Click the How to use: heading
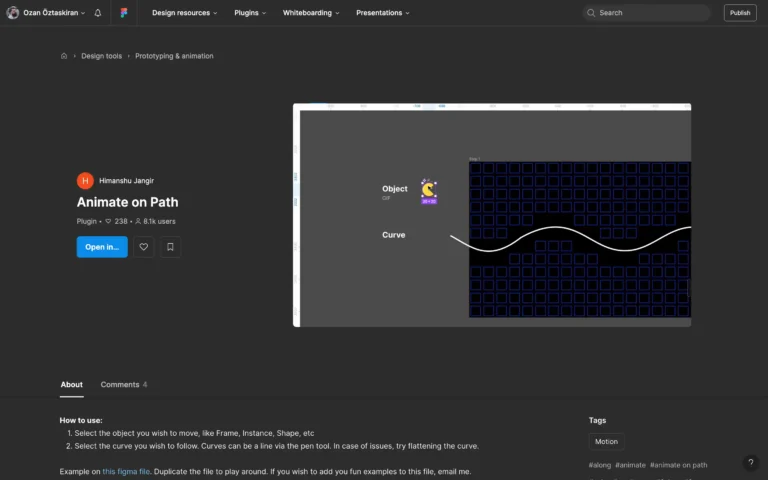The image size is (768, 480). (x=81, y=420)
